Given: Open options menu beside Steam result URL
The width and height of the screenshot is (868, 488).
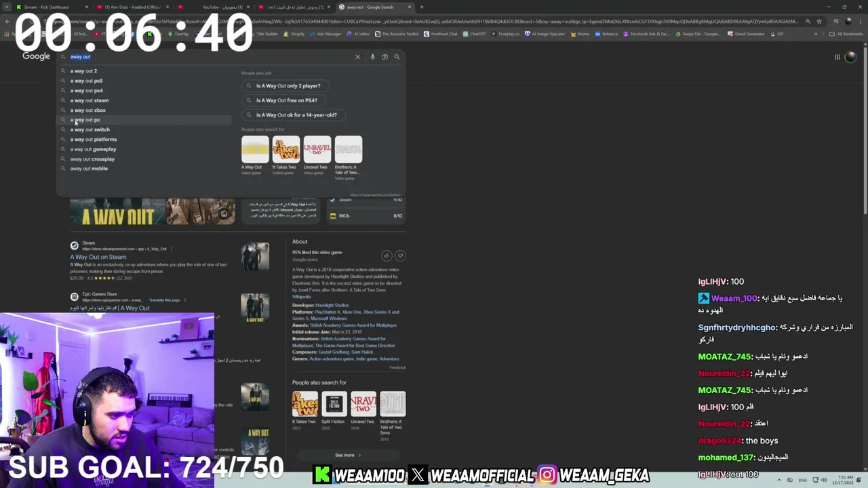Looking at the screenshot, I should 171,249.
